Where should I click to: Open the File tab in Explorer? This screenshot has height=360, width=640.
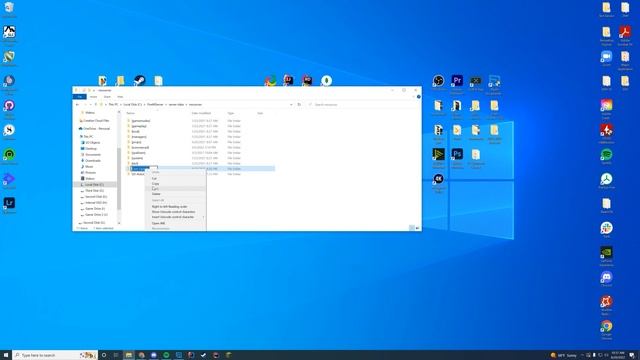[80, 97]
